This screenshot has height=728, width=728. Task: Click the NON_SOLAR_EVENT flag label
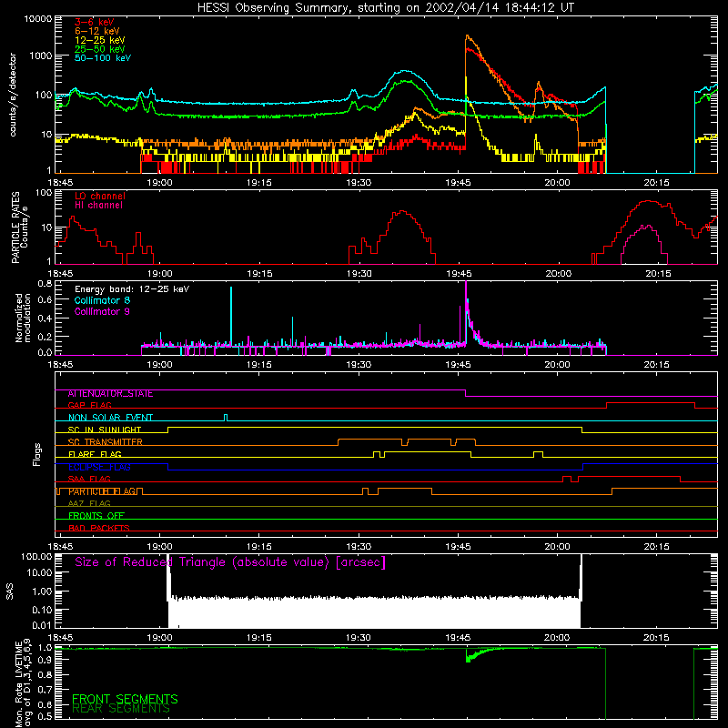pos(110,418)
